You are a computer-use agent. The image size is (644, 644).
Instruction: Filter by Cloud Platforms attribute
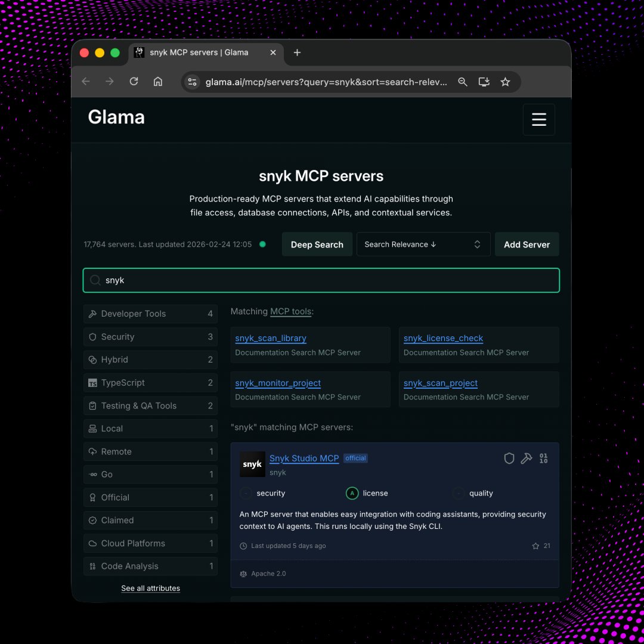[x=150, y=543]
